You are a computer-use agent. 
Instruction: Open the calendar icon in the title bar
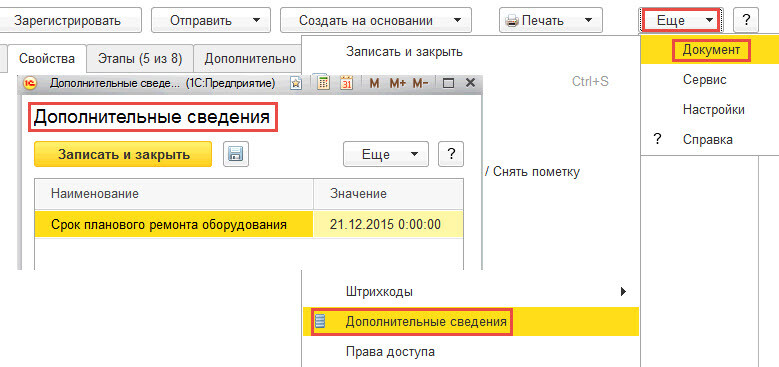[x=347, y=83]
